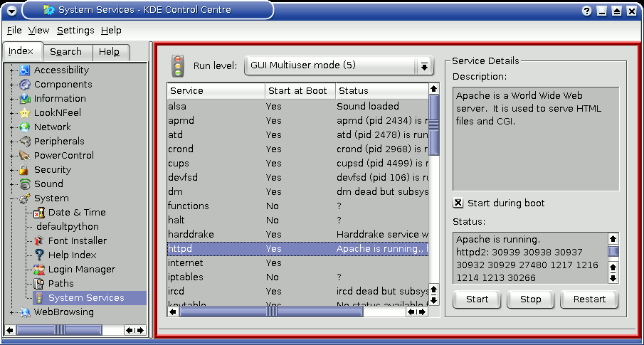The image size is (644, 345).
Task: Expand the Peripherals tree node
Action: click(12, 142)
